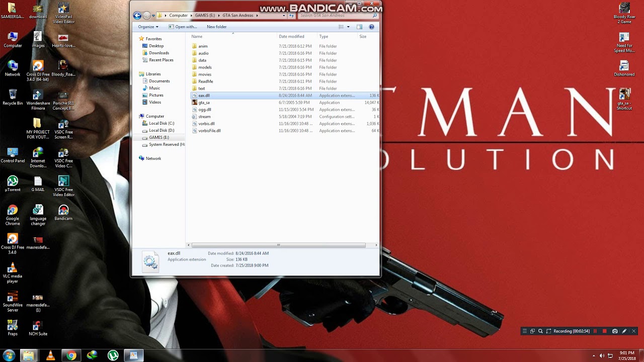The width and height of the screenshot is (644, 362).
Task: Refresh the GTA San Andreas folder
Action: tap(291, 16)
